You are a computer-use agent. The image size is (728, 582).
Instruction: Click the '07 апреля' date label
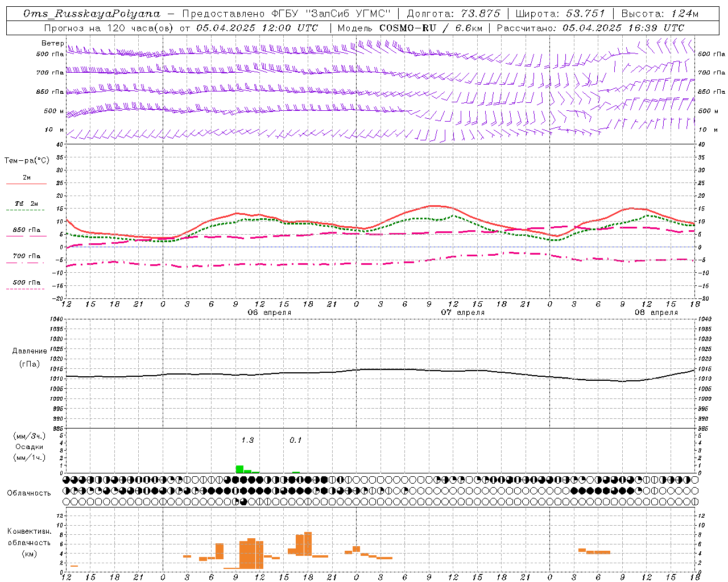click(x=463, y=313)
